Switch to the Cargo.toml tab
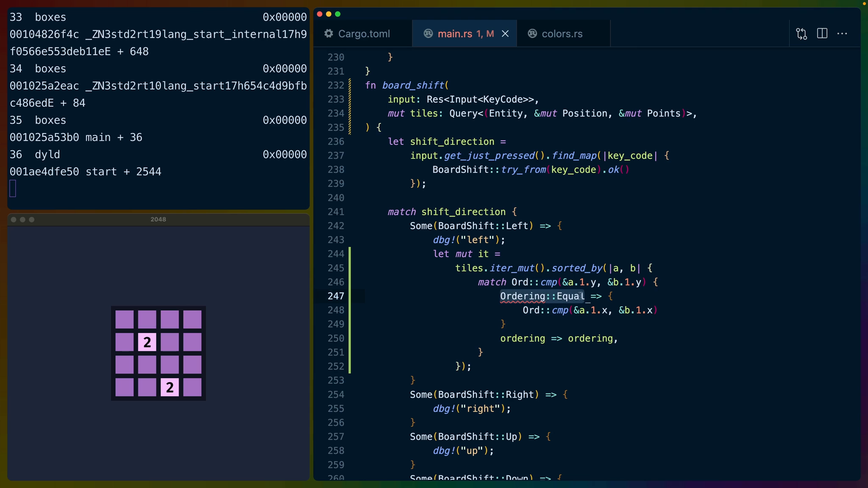 pos(364,34)
